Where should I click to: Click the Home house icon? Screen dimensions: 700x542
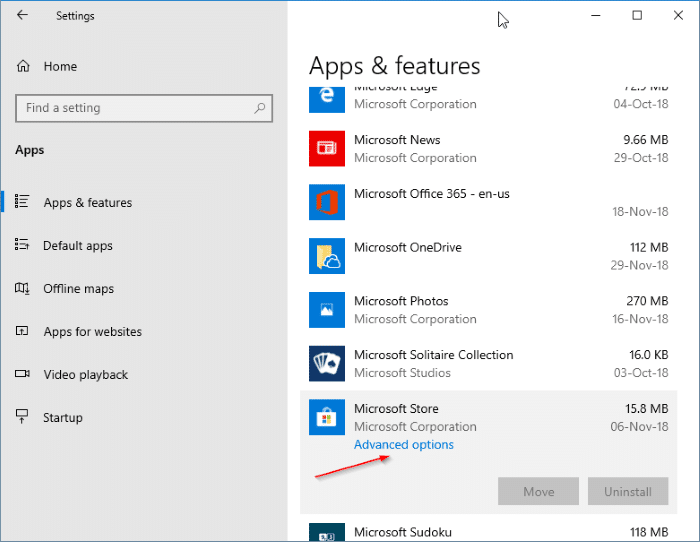(23, 66)
